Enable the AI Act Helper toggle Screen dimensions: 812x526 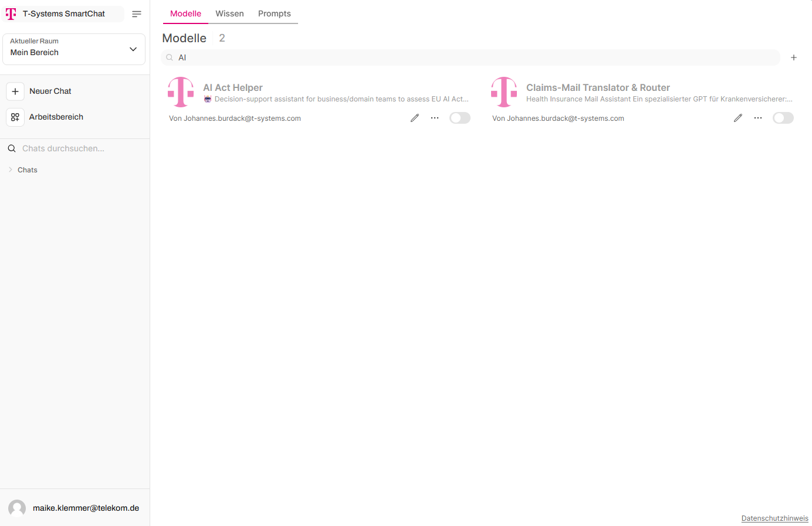(460, 118)
